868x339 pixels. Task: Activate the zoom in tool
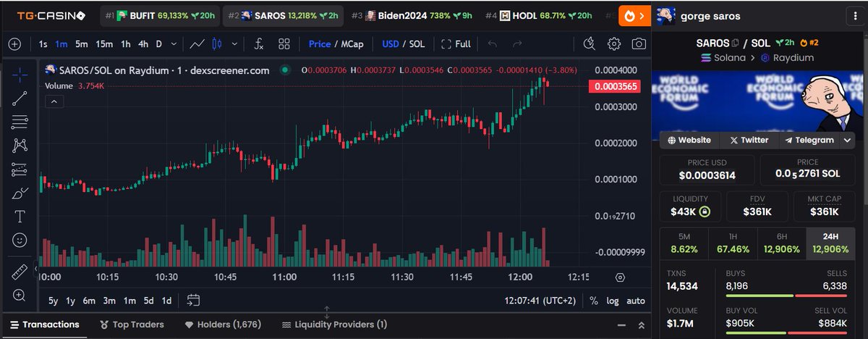pos(20,295)
